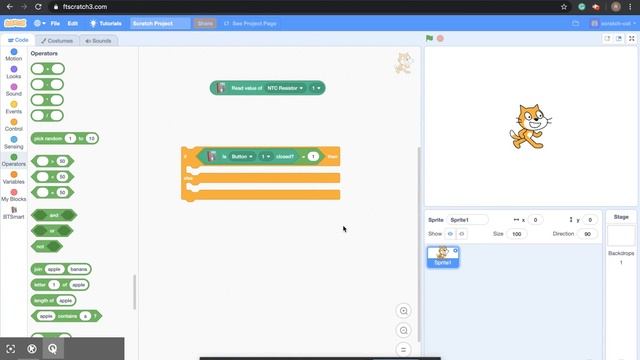Click the project title field
640x360 pixels.
click(x=160, y=24)
